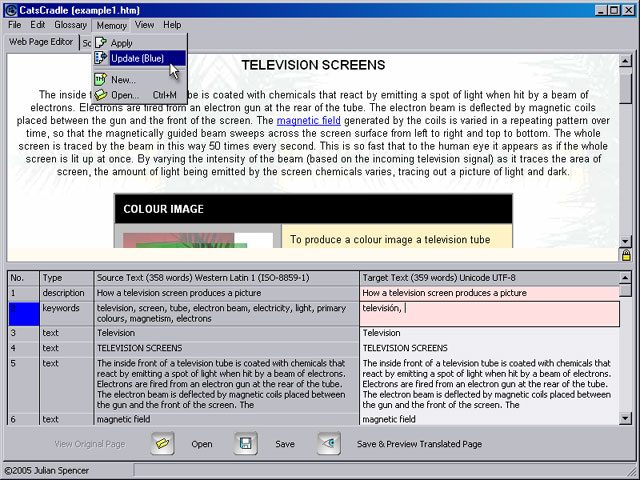Click the Open folder icon button in the bottom toolbar
Screen dimensions: 640x480
(162, 443)
